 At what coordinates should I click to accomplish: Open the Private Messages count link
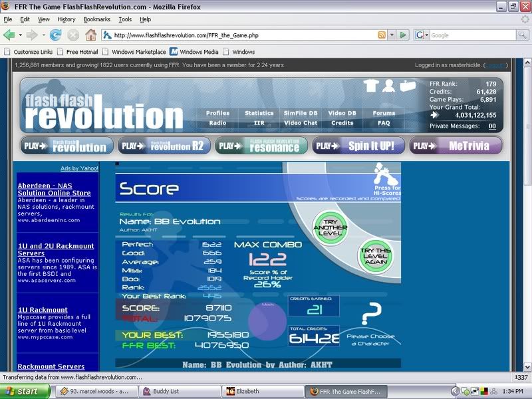coord(492,126)
